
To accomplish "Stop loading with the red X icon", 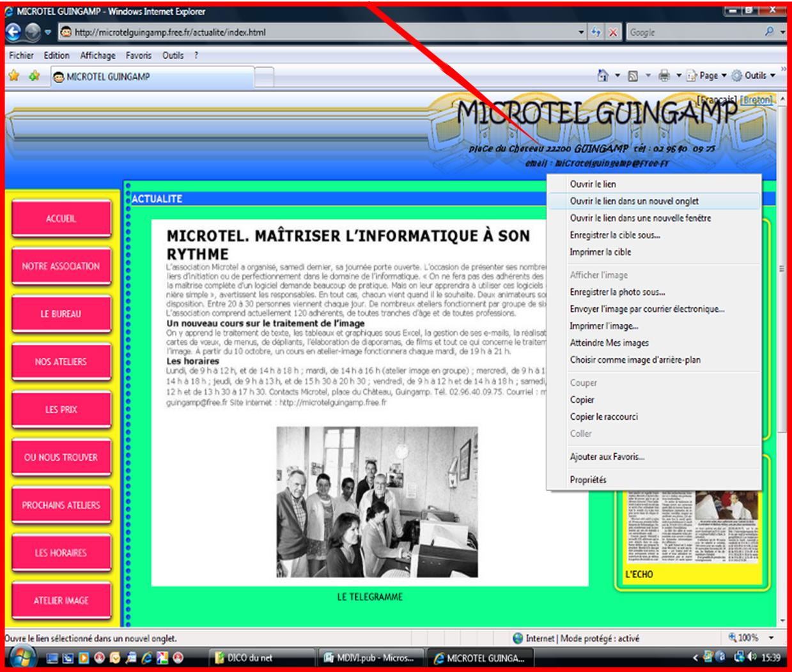I will pos(613,32).
